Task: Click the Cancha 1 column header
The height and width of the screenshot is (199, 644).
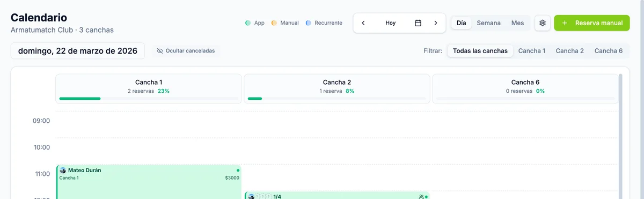Action: coord(149,89)
